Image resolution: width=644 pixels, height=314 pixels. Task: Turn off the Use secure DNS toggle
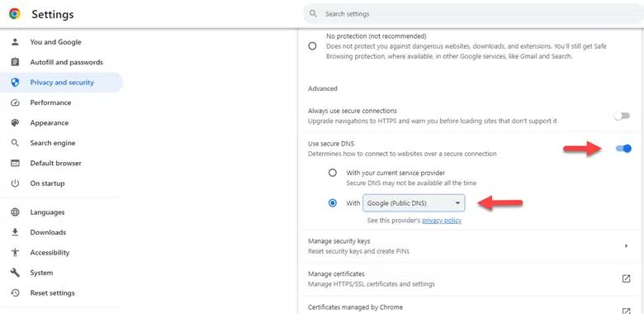(x=623, y=149)
